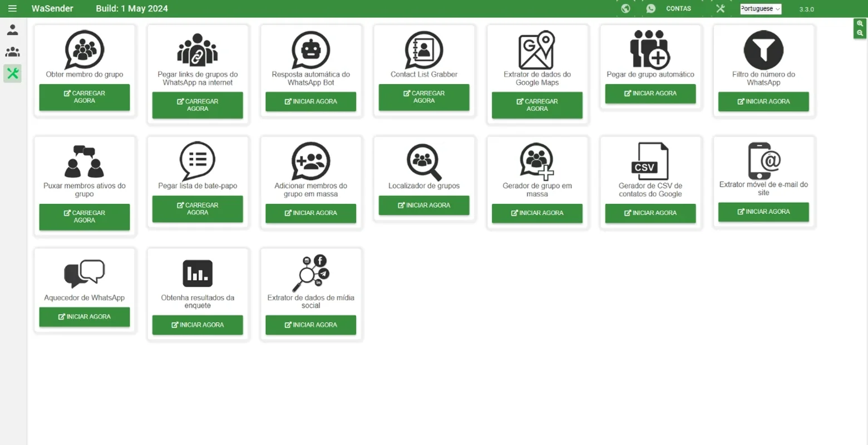Open the Portuguese language dropdown

(761, 9)
